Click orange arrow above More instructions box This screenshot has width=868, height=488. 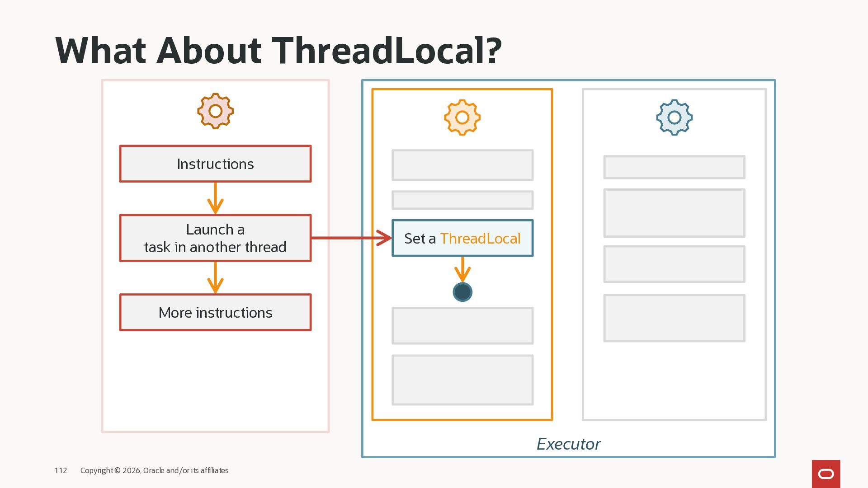pos(215,278)
